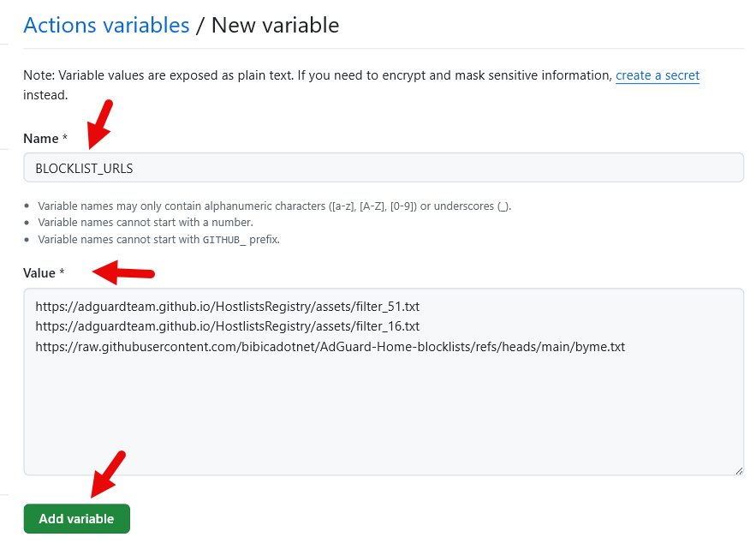Click the GITHUB_ prefix restriction hint
Viewport: 756px width, 543px height.
click(x=158, y=239)
